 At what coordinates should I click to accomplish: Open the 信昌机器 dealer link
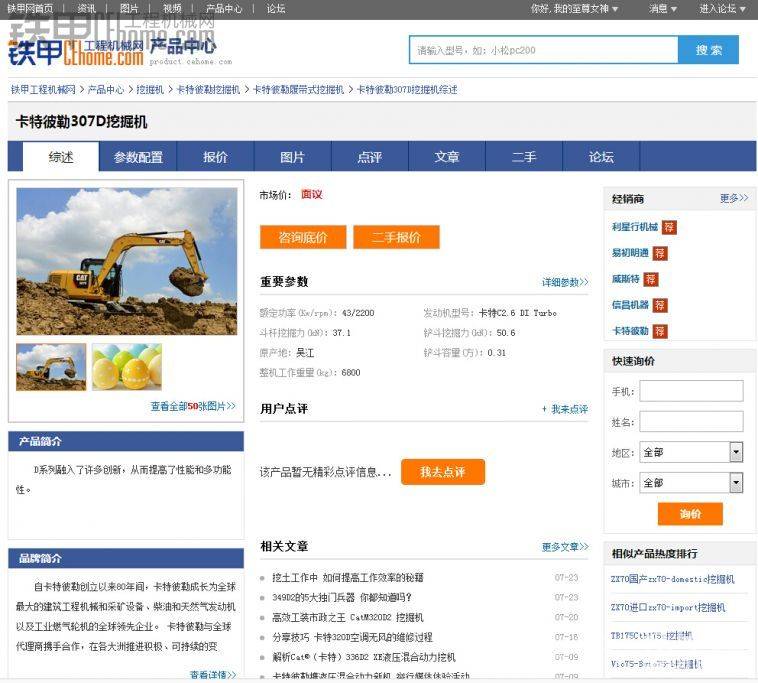tap(630, 305)
